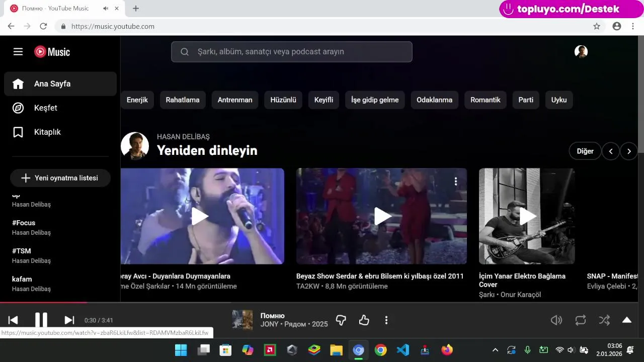Play the Beyaz Show video thumbnail
The width and height of the screenshot is (644, 362).
381,216
